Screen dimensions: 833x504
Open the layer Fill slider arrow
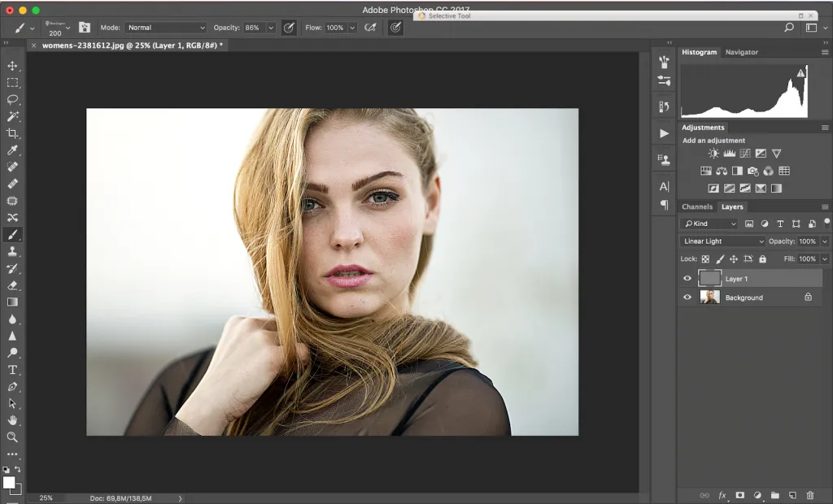[x=825, y=259]
